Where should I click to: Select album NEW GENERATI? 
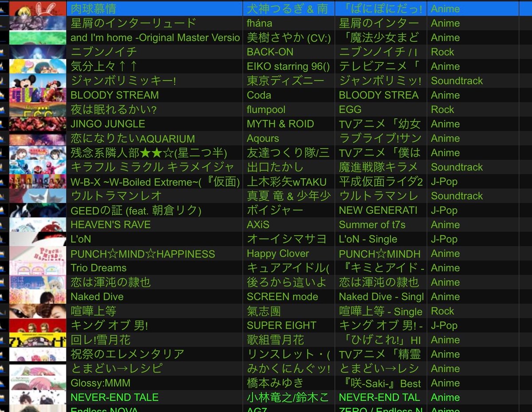point(378,210)
